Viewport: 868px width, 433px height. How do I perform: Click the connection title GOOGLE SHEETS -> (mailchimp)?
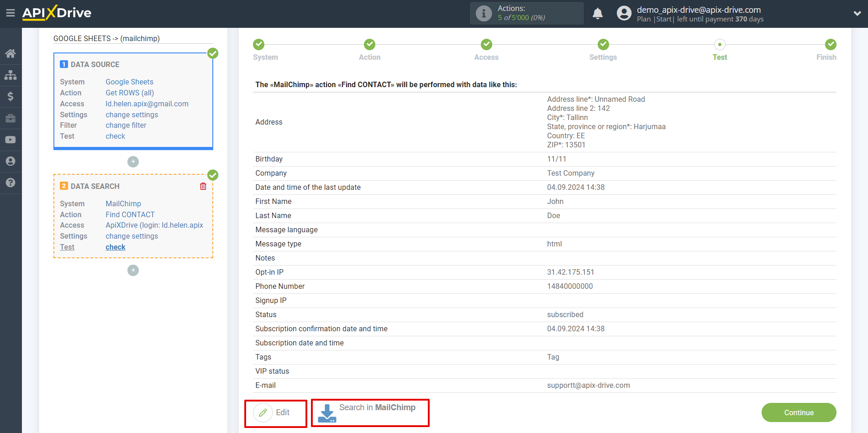tap(106, 38)
